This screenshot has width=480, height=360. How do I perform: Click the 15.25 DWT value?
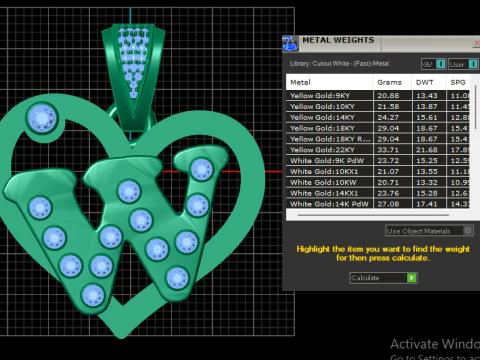click(x=427, y=161)
